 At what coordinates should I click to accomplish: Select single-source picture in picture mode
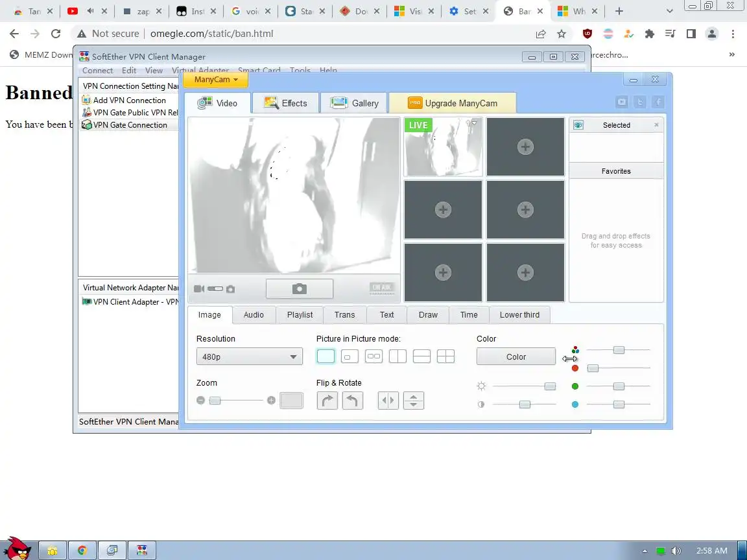click(x=326, y=356)
